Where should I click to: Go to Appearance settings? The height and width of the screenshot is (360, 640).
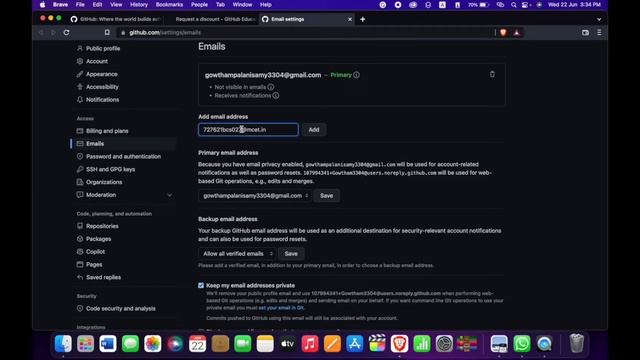pyautogui.click(x=102, y=74)
